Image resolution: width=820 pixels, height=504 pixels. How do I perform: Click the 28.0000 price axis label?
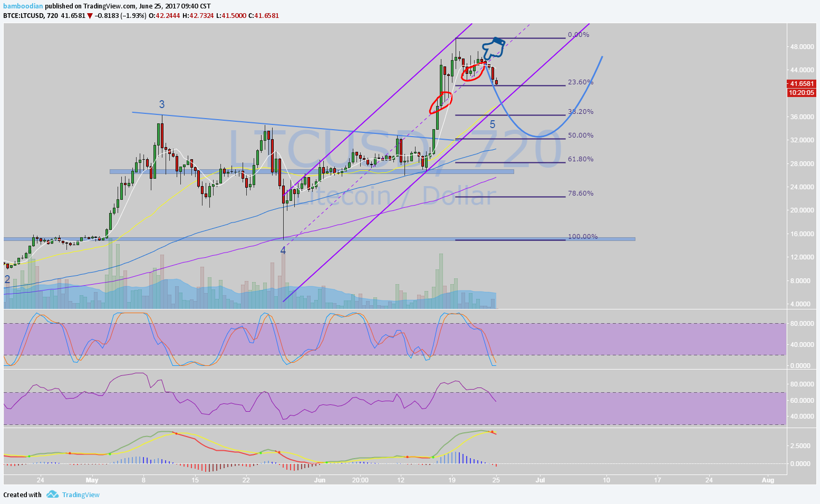pyautogui.click(x=802, y=164)
